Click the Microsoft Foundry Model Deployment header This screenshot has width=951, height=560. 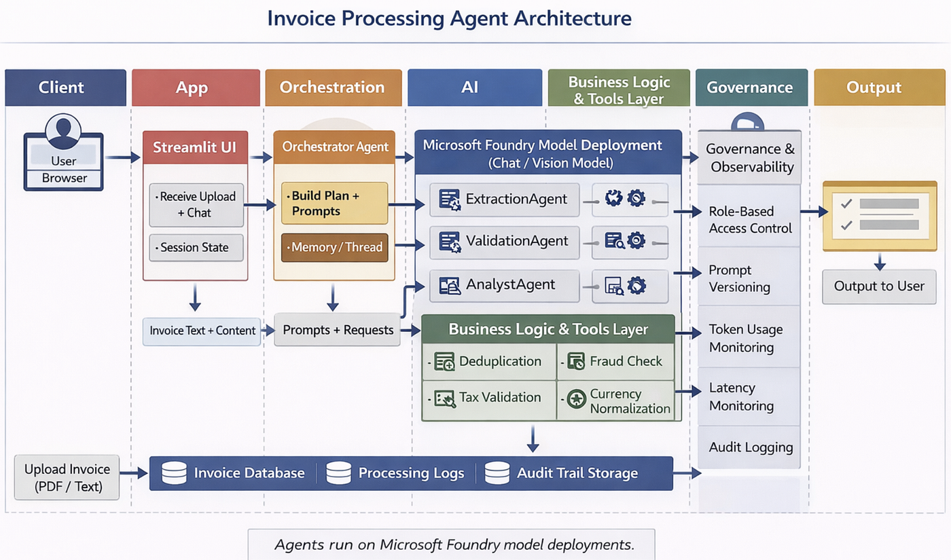coord(548,153)
